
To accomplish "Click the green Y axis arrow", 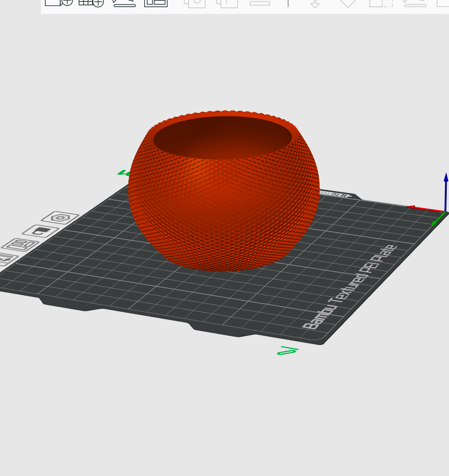I will 438,219.
